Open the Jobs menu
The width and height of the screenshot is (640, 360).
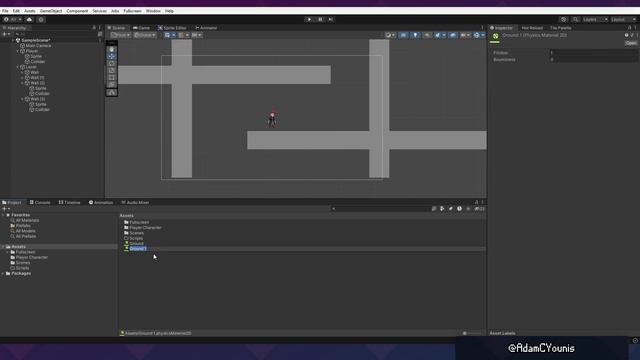(115, 11)
